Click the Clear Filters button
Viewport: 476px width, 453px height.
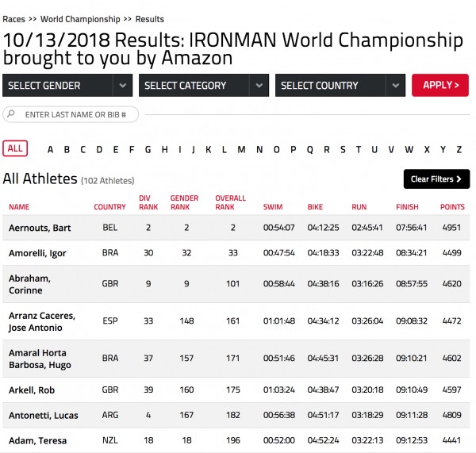point(436,179)
